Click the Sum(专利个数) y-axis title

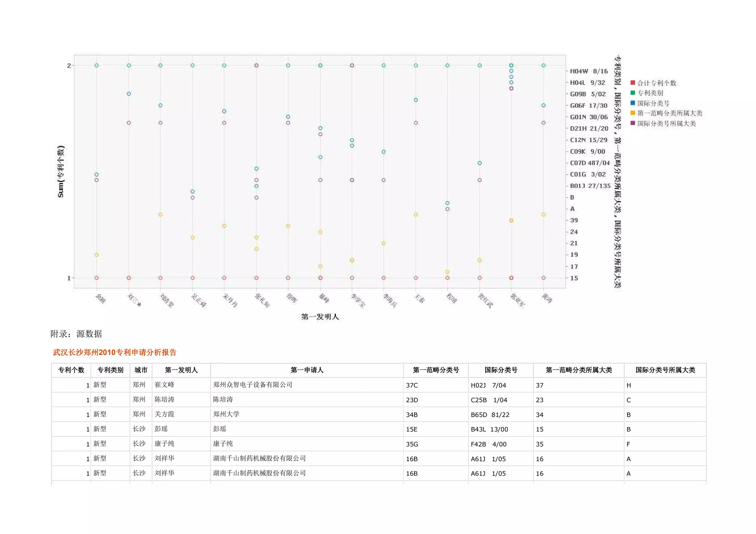[x=61, y=172]
